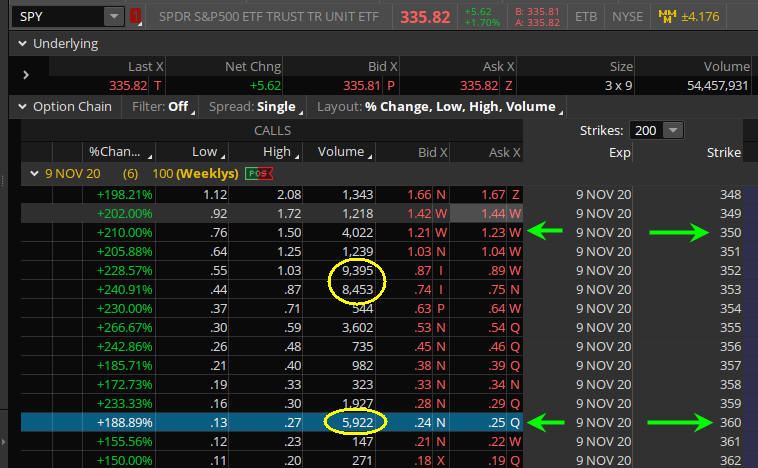Click the 1.23 ask price for 350 strike

click(x=494, y=233)
